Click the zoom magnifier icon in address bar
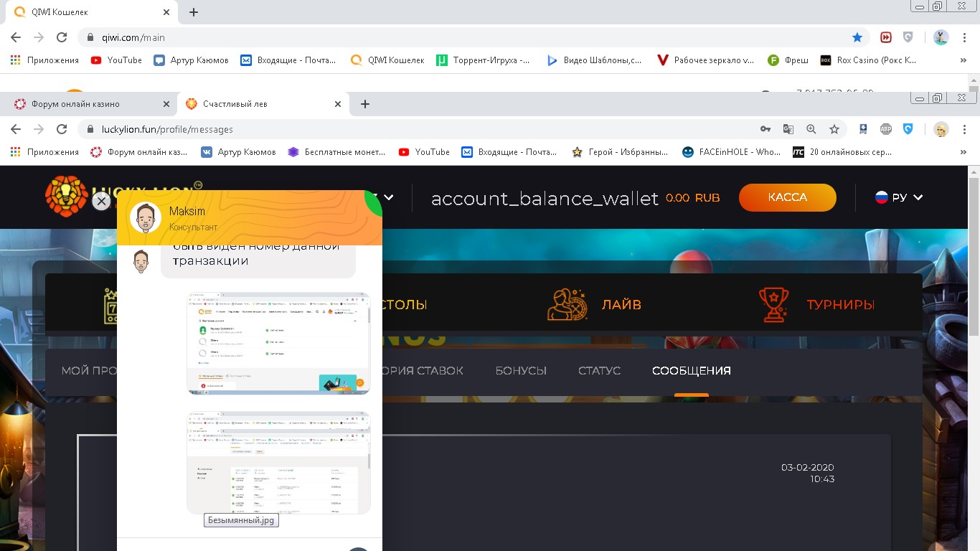The image size is (980, 551). pyautogui.click(x=811, y=129)
